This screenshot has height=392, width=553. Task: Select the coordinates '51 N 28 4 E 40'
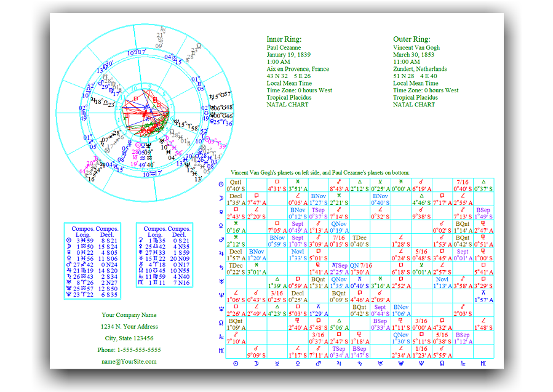click(x=415, y=76)
